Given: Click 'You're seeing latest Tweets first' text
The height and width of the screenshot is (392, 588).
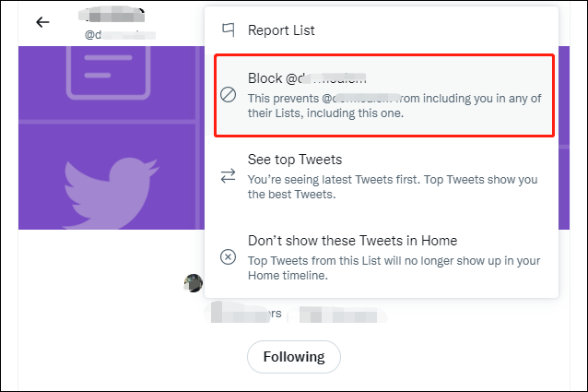Looking at the screenshot, I should (393, 187).
